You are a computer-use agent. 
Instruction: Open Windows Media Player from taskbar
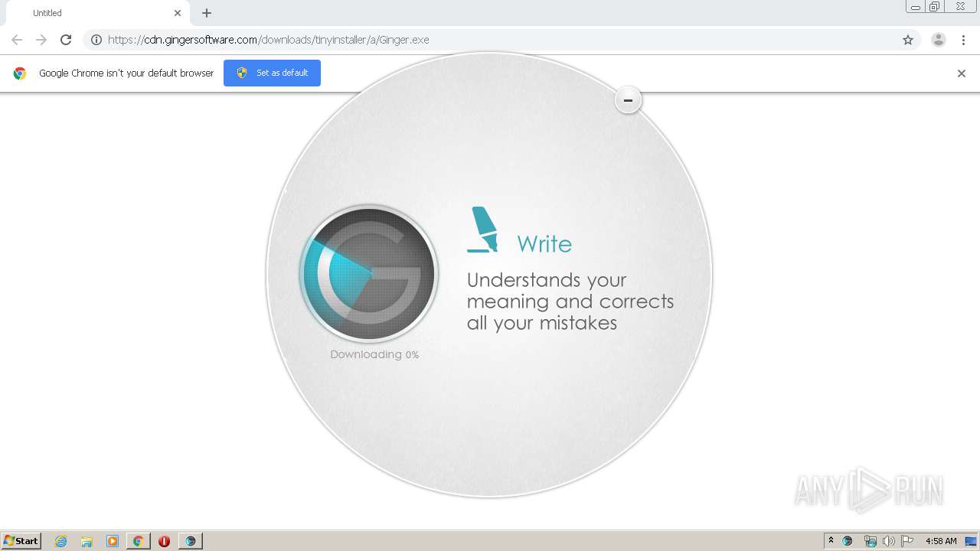pyautogui.click(x=113, y=541)
